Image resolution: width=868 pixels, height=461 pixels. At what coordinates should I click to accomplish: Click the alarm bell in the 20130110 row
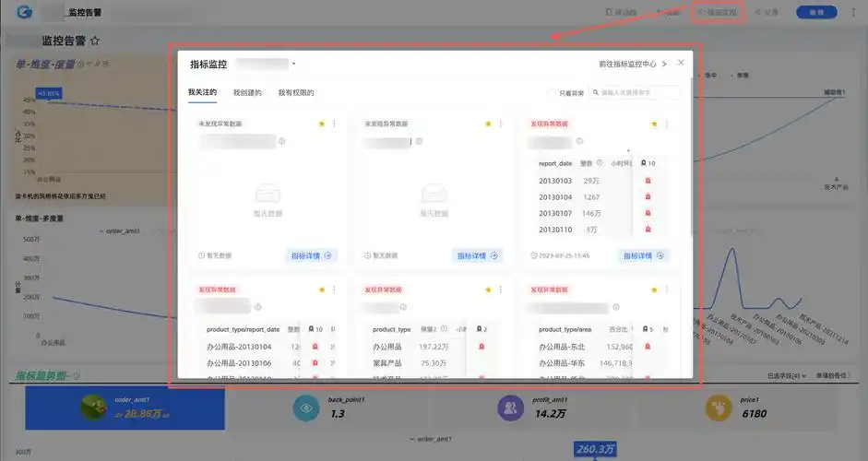pos(648,229)
